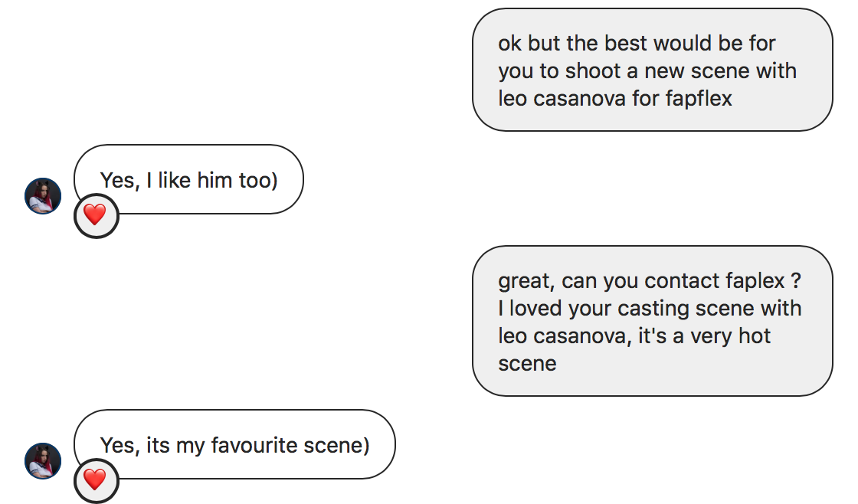Screen dimensions: 858x504
Task: Click the lone word 'scene' ending the third message
Action: point(527,364)
